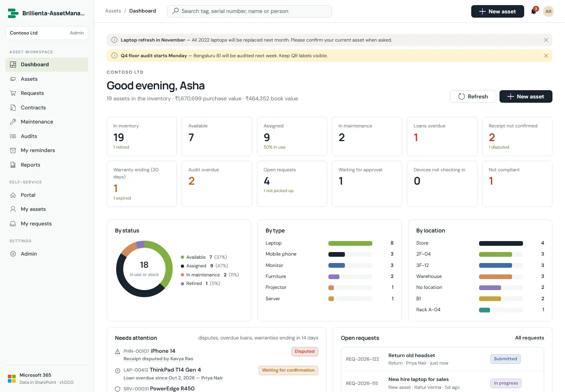The width and height of the screenshot is (565, 392).
Task: Click the Admin gear icon
Action: [13, 254]
